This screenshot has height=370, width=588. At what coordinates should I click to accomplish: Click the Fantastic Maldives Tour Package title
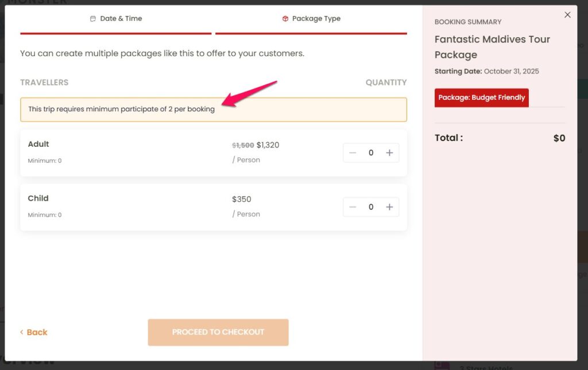(492, 47)
